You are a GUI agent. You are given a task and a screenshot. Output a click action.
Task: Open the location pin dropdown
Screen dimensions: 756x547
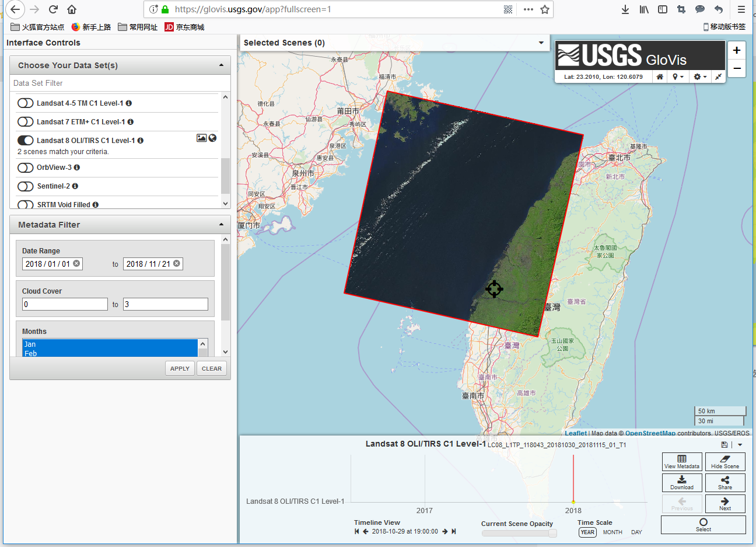(x=678, y=76)
